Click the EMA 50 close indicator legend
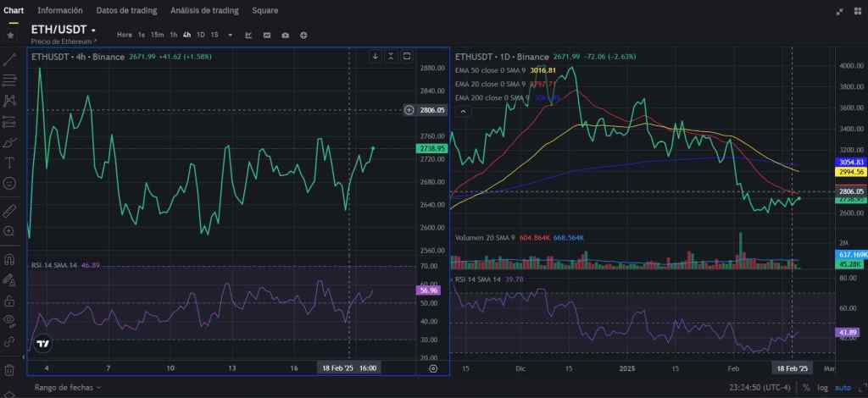The width and height of the screenshot is (868, 398). point(491,70)
